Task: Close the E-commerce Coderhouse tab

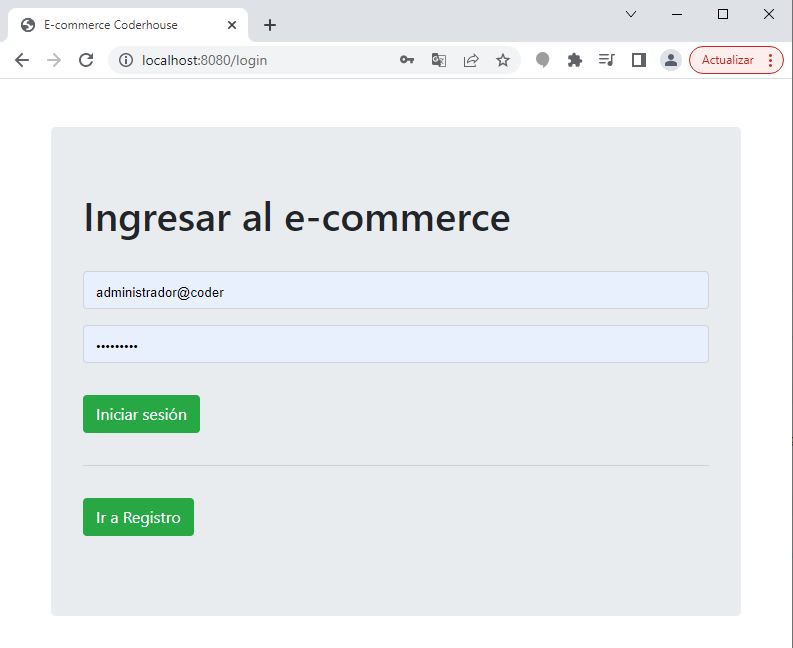Action: (x=232, y=25)
